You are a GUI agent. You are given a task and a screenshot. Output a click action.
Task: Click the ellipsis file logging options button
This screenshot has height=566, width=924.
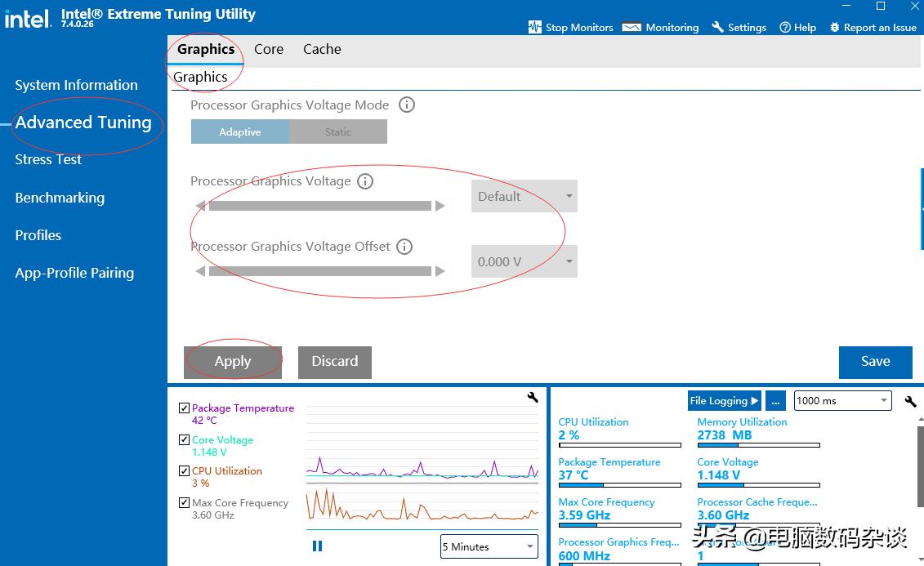[x=775, y=401]
